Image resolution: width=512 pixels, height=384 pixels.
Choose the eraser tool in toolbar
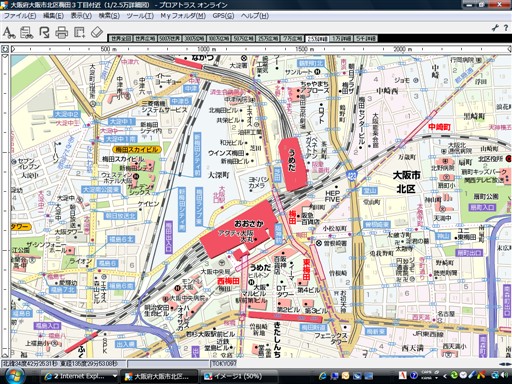[97, 32]
